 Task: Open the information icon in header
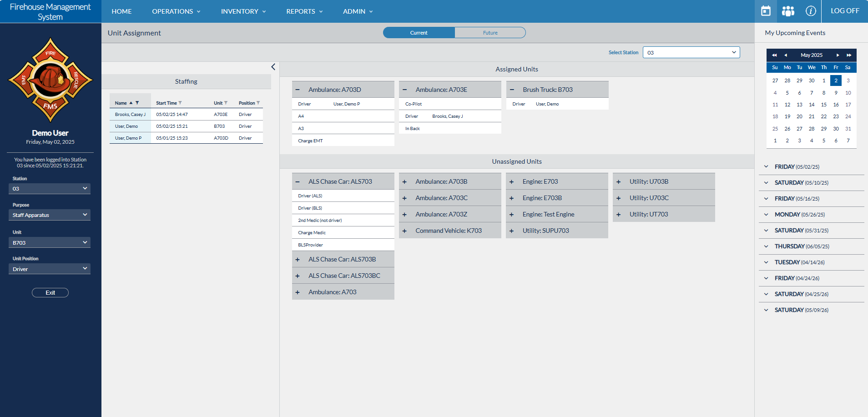point(810,11)
